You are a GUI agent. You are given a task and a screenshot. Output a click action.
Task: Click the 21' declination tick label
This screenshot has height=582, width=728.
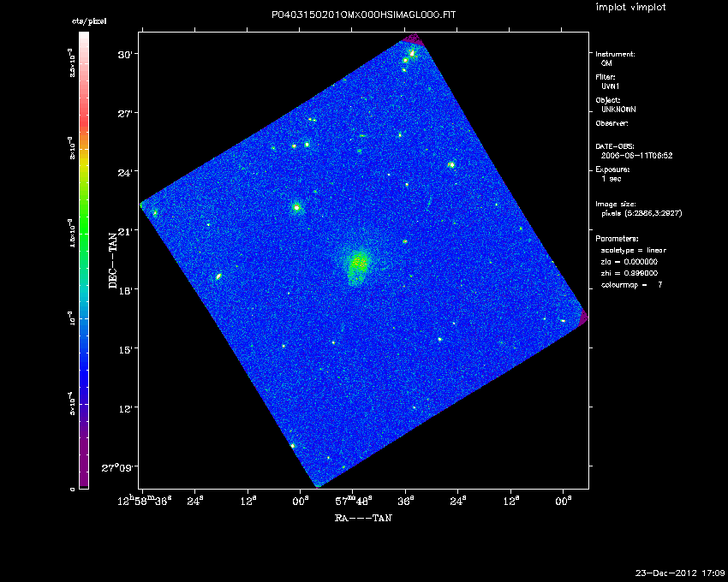126,231
